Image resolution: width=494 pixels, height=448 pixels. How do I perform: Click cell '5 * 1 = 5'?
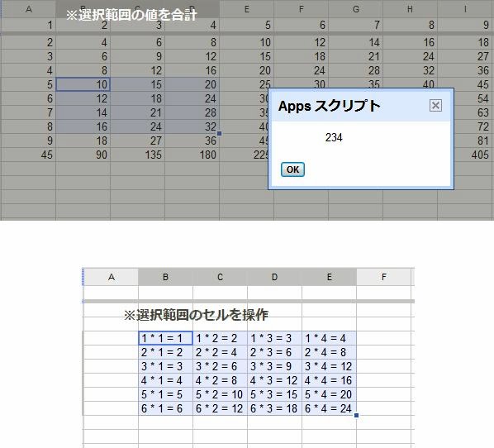[x=165, y=394]
